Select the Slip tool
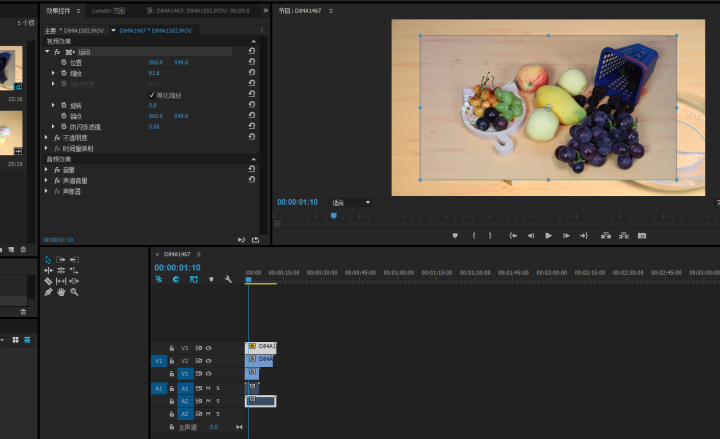The image size is (720, 439). [x=61, y=281]
